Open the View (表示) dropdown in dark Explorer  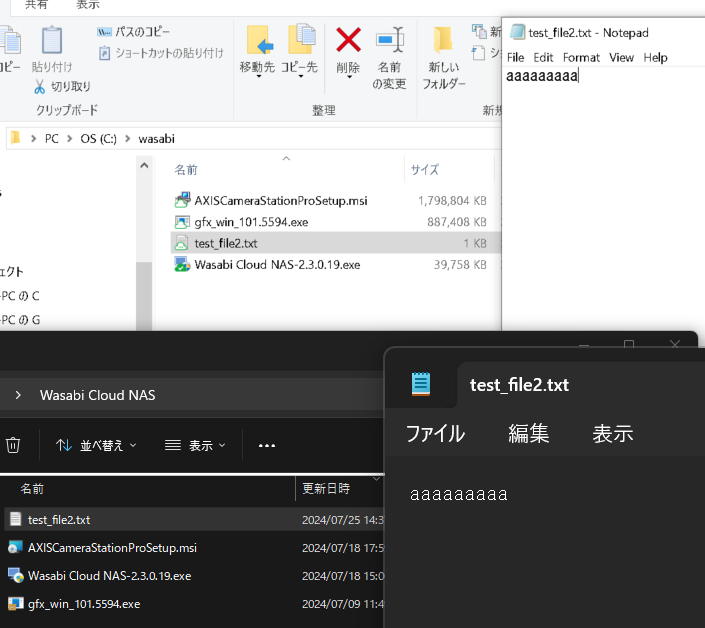click(195, 445)
